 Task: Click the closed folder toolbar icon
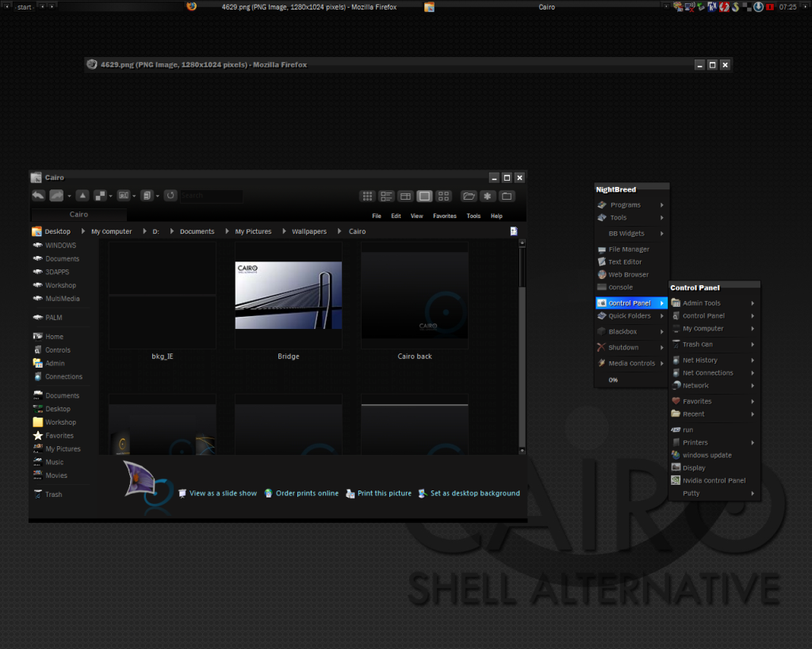507,197
